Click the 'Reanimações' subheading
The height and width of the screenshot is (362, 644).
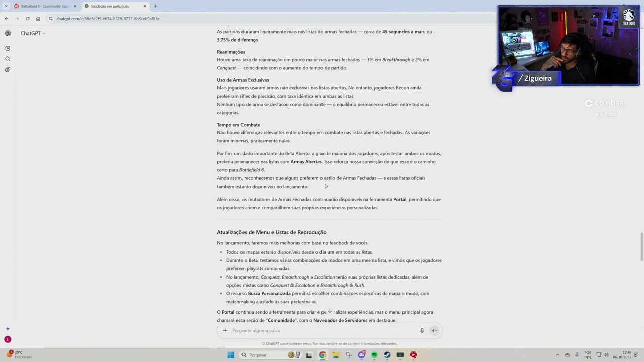pyautogui.click(x=231, y=52)
